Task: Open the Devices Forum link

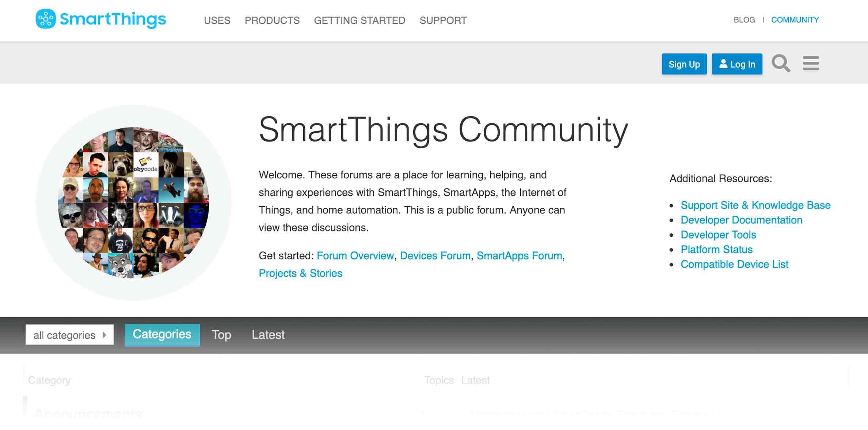Action: (435, 256)
